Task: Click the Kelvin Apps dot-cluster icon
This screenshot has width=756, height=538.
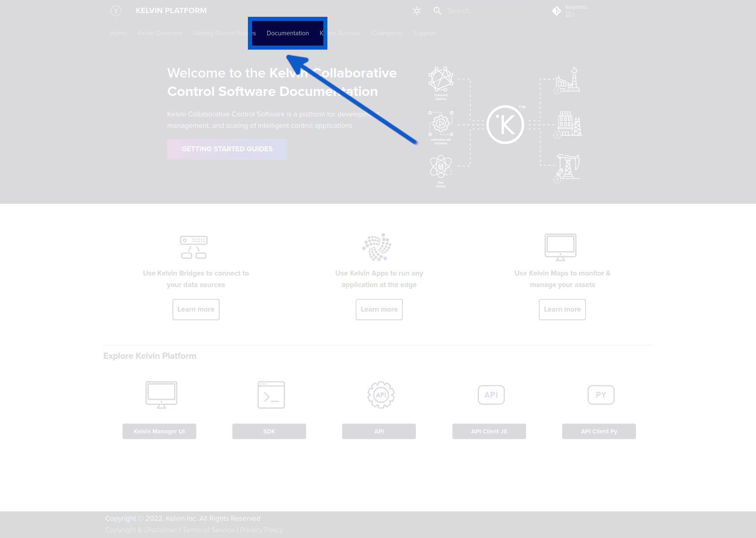Action: point(377,247)
